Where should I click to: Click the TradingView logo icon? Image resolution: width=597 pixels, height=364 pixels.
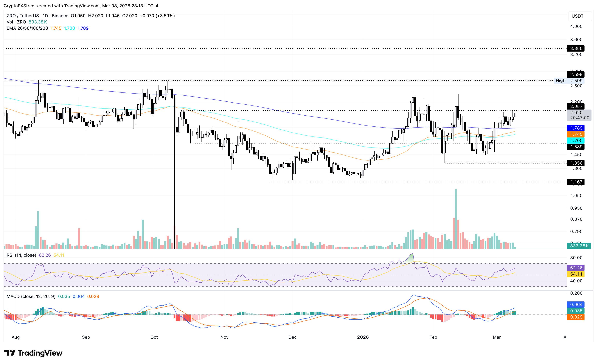(x=10, y=353)
